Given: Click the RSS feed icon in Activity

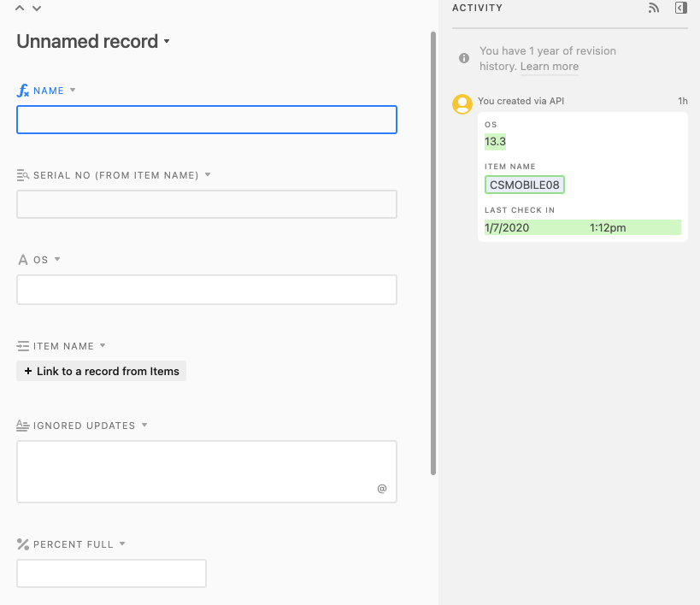Looking at the screenshot, I should pyautogui.click(x=654, y=8).
